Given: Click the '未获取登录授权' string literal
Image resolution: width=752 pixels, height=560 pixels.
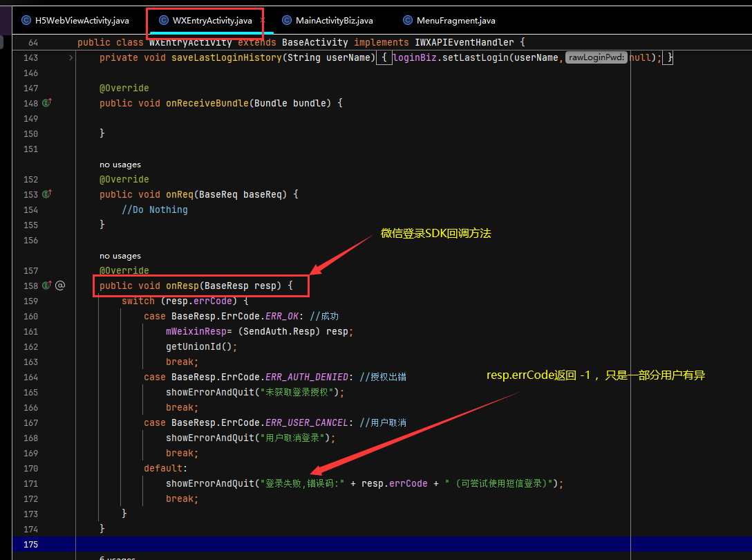Looking at the screenshot, I should pyautogui.click(x=297, y=392).
